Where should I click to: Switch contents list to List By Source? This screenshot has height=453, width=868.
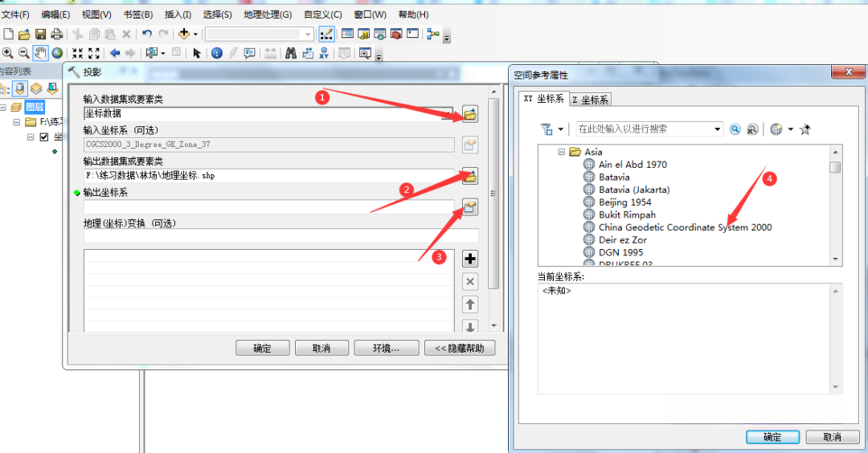coord(20,88)
